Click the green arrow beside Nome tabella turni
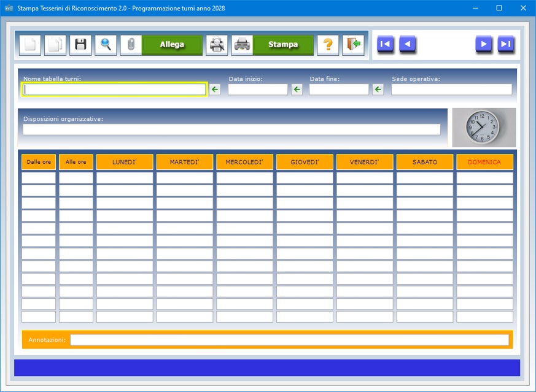Image resolution: width=536 pixels, height=392 pixels. pos(215,90)
